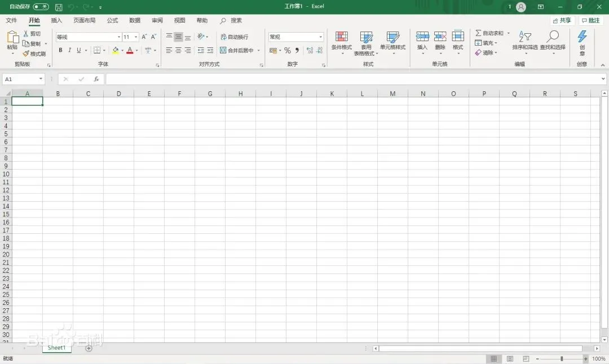Open the Formulas (公式) tab

[x=112, y=20]
